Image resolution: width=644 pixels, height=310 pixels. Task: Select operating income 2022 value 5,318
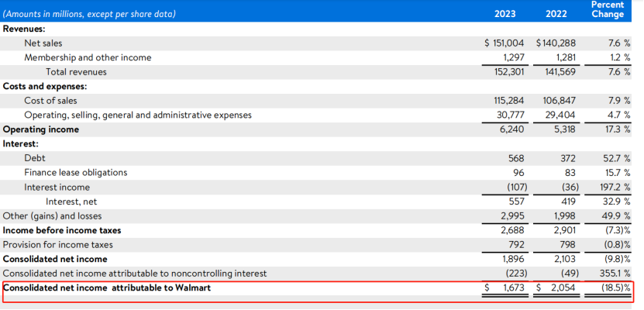coord(564,129)
